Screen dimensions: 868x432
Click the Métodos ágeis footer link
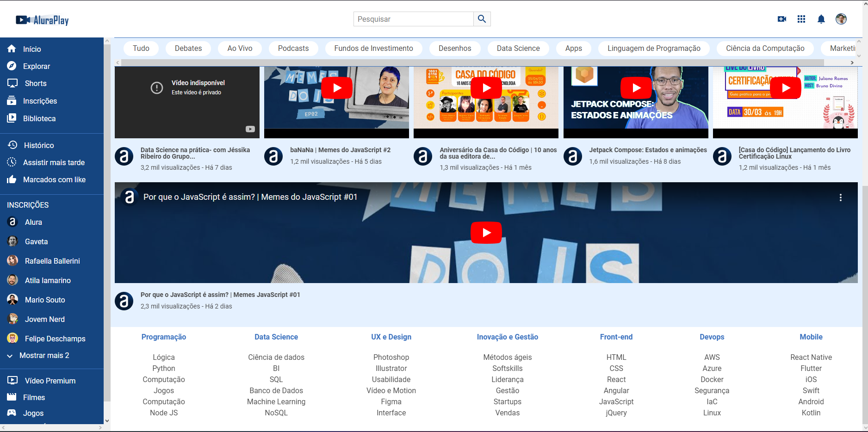click(x=508, y=357)
